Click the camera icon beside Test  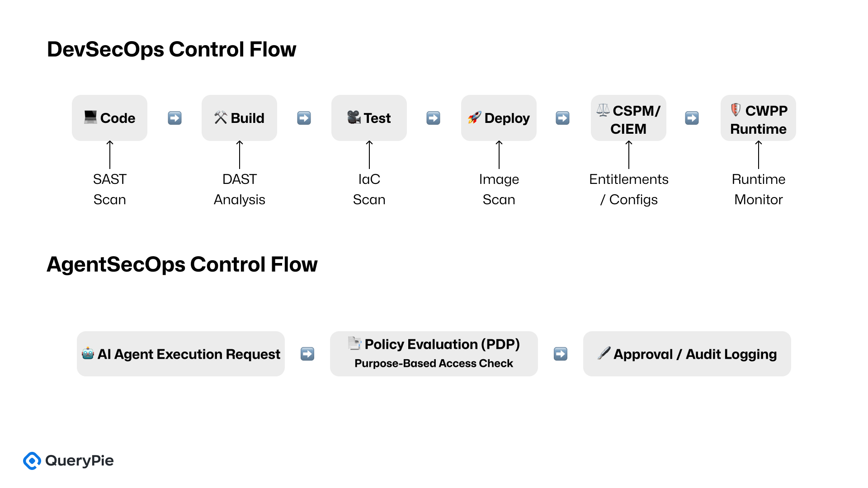(354, 117)
